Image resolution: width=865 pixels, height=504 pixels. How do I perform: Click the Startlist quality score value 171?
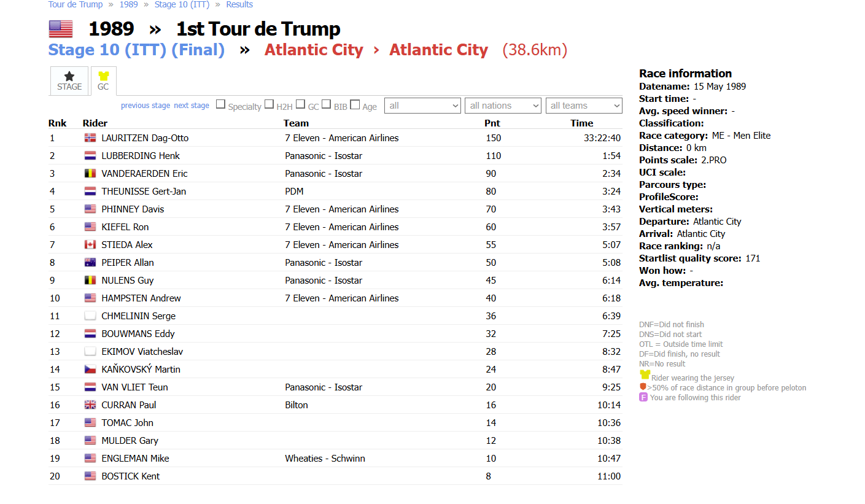coord(753,258)
